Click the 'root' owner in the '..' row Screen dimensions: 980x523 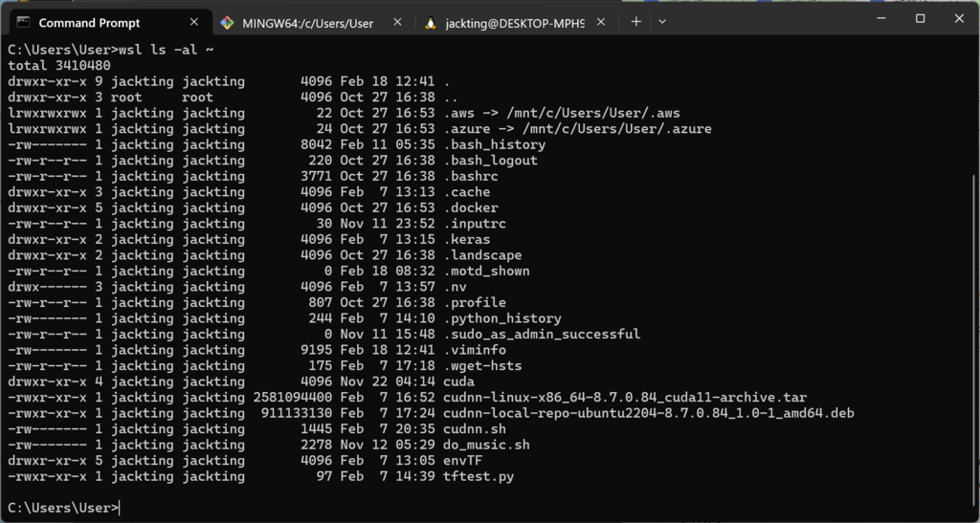click(126, 98)
